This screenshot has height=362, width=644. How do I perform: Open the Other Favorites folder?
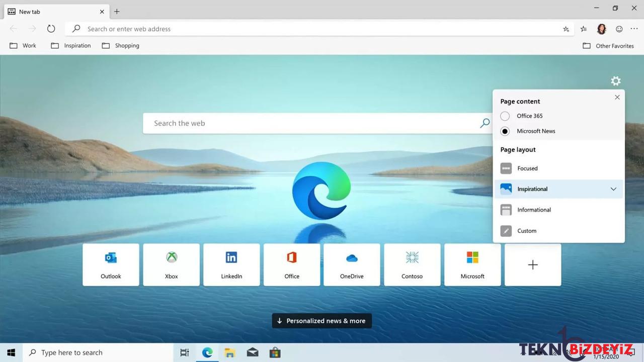tap(608, 46)
